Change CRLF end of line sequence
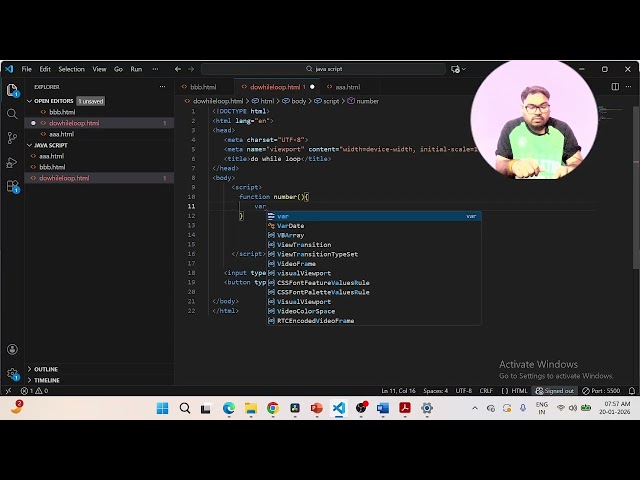The height and width of the screenshot is (480, 640). [x=486, y=391]
